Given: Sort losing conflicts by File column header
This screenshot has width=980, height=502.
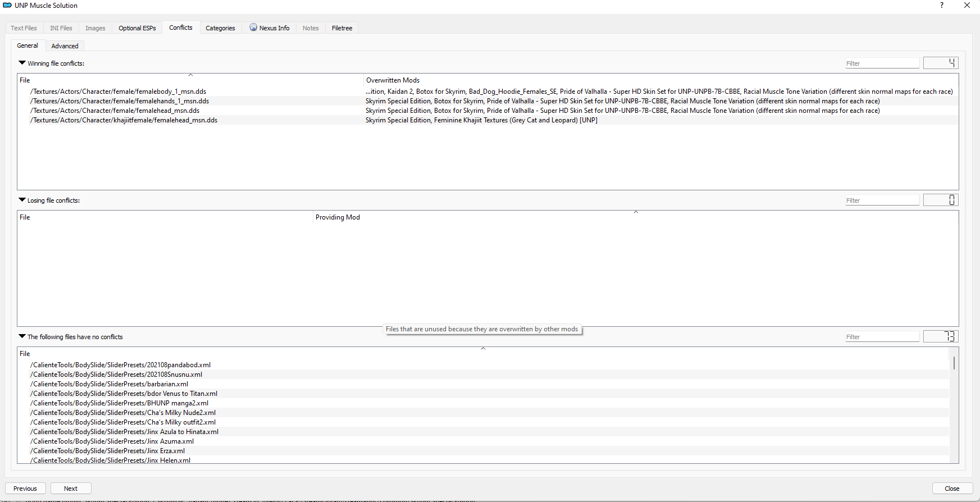Looking at the screenshot, I should pos(165,217).
